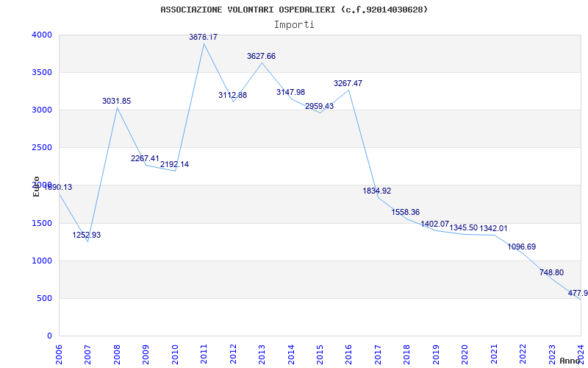Click the 2267.41 data label
This screenshot has width=588, height=368.
[x=145, y=159]
